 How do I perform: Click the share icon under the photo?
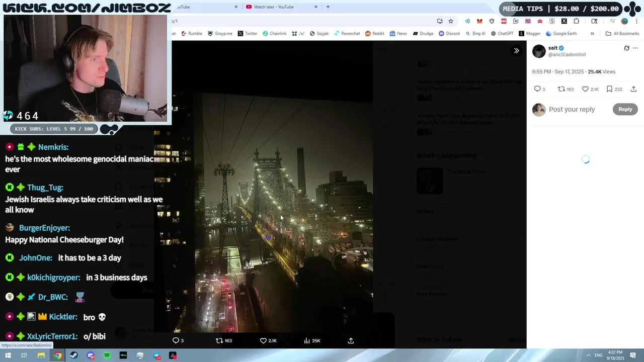click(x=351, y=340)
